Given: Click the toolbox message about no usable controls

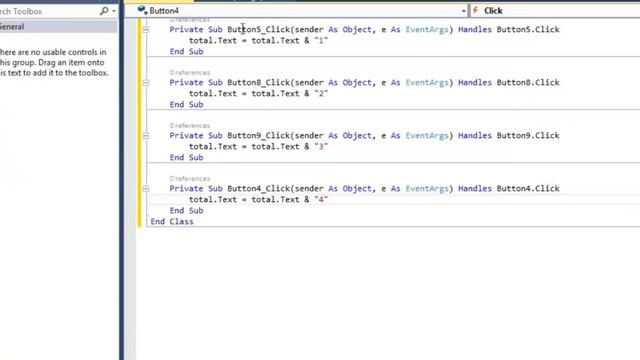Looking at the screenshot, I should (x=54, y=62).
